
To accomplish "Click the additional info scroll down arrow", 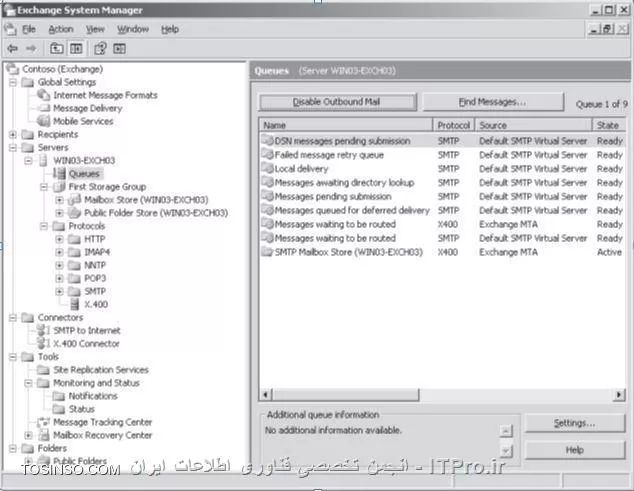I will 506,450.
